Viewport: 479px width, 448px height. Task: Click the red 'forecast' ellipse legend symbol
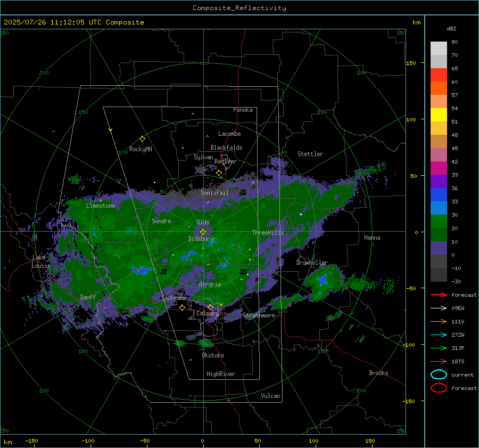click(x=439, y=388)
